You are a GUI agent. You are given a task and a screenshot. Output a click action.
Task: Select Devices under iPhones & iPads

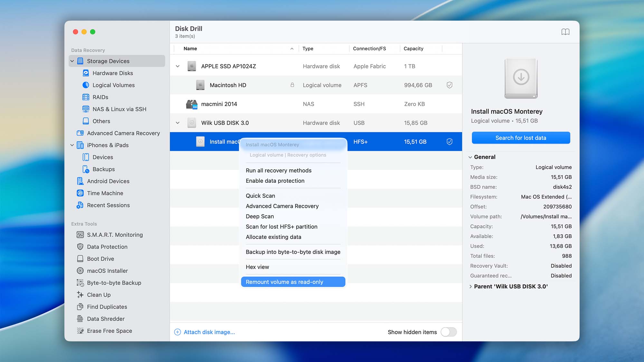103,157
